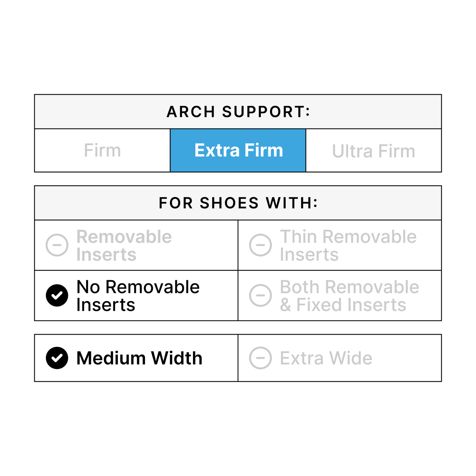
Task: Pick the Both Removable & Fixed Inserts label
Action: click(x=349, y=295)
